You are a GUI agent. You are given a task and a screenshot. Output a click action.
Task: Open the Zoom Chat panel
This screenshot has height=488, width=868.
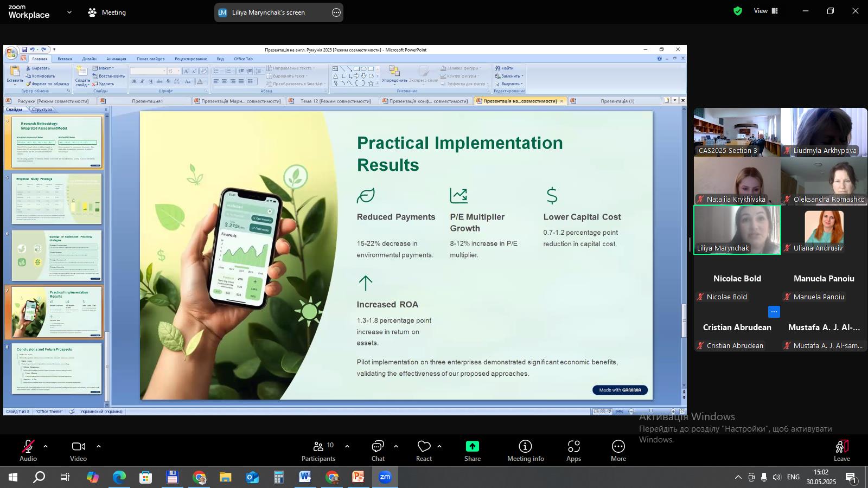[378, 451]
